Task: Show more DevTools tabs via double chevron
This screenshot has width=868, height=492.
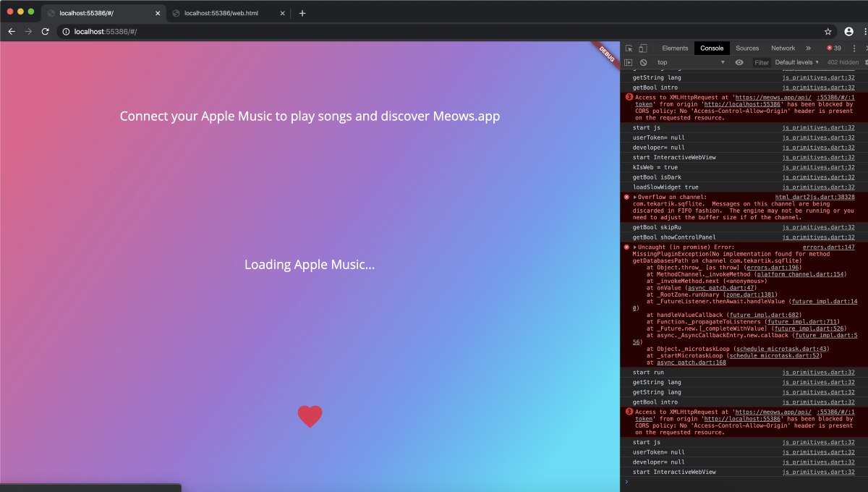Action: pos(808,48)
